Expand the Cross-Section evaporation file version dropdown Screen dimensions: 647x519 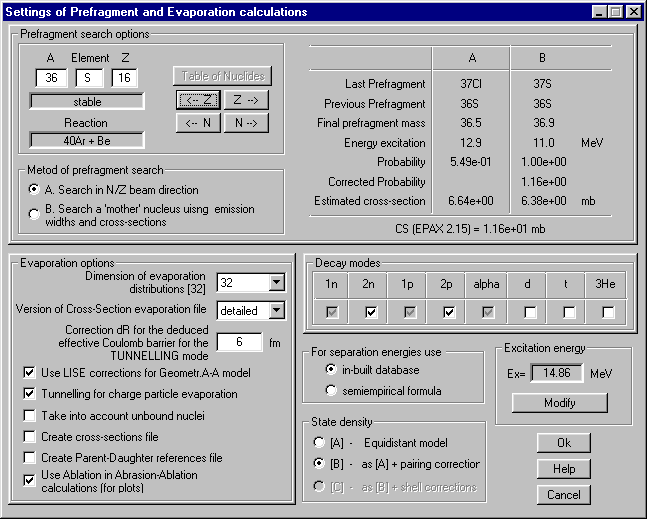click(x=276, y=311)
